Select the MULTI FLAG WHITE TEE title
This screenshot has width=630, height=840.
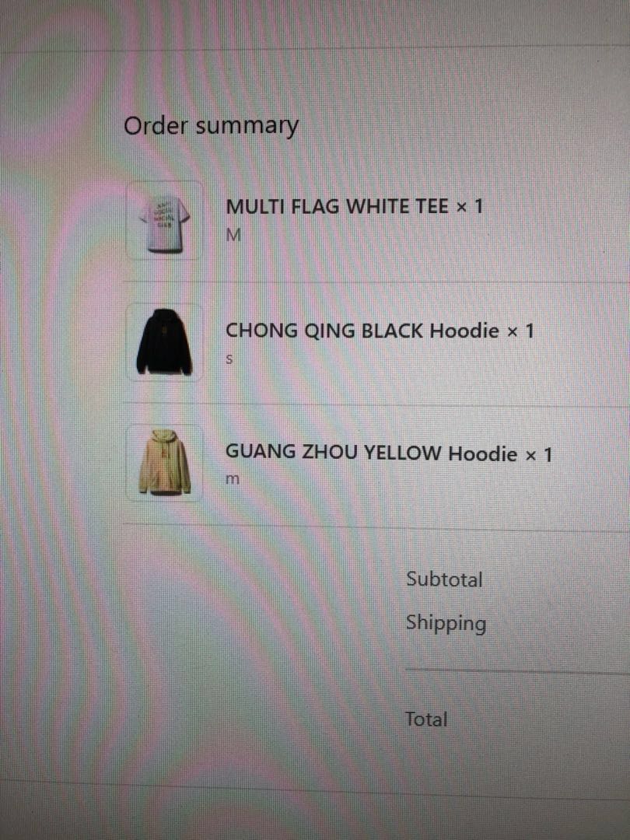[x=337, y=206]
